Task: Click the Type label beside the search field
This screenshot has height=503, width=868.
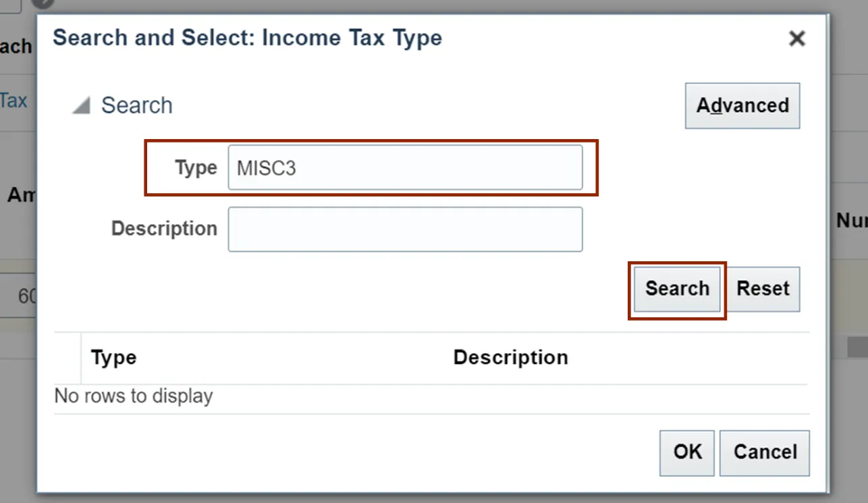Action: click(x=196, y=168)
